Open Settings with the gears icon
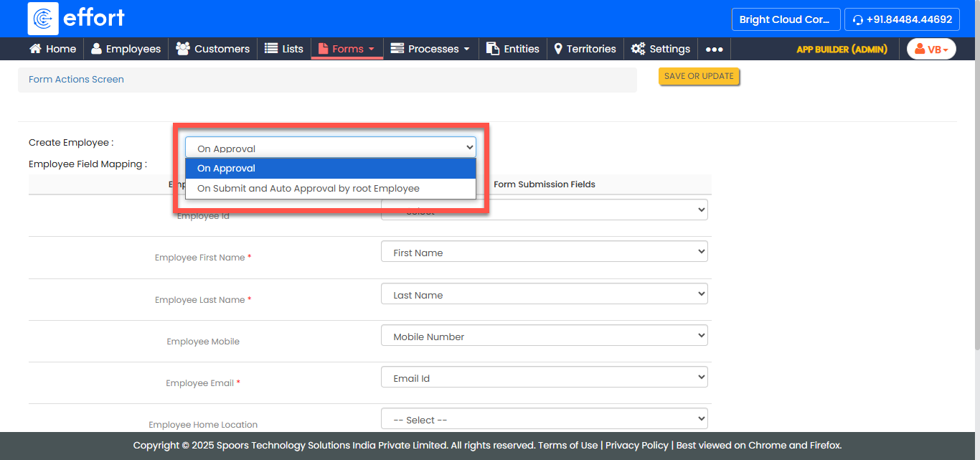Screen dimensions: 980x460 tap(661, 49)
